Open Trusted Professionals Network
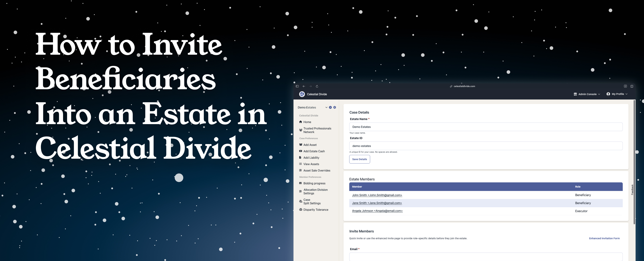The width and height of the screenshot is (644, 261). point(317,130)
